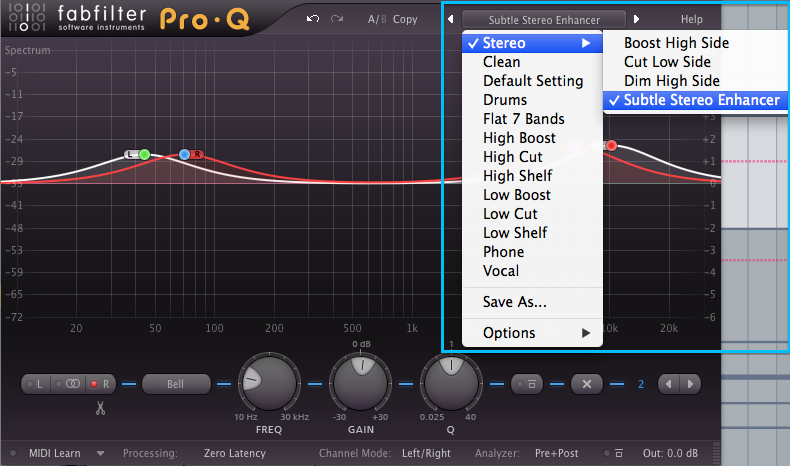Load the Vocal preset
790x466 pixels.
coord(532,271)
